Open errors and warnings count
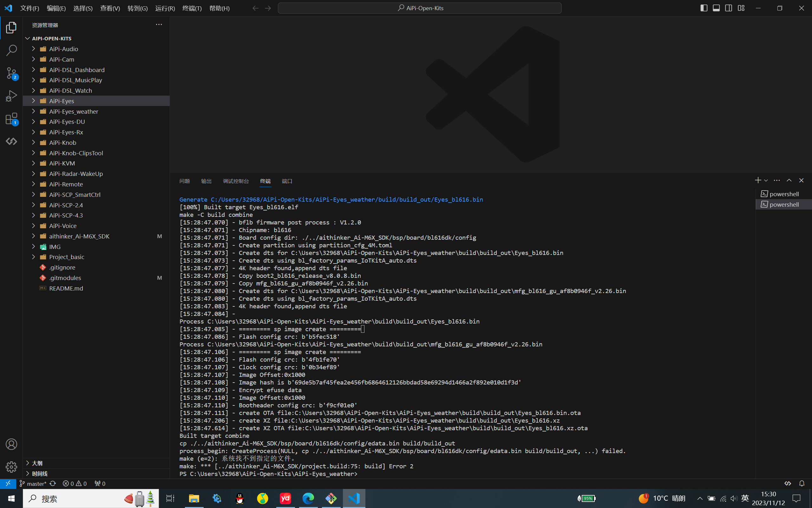812x508 pixels. coord(75,484)
